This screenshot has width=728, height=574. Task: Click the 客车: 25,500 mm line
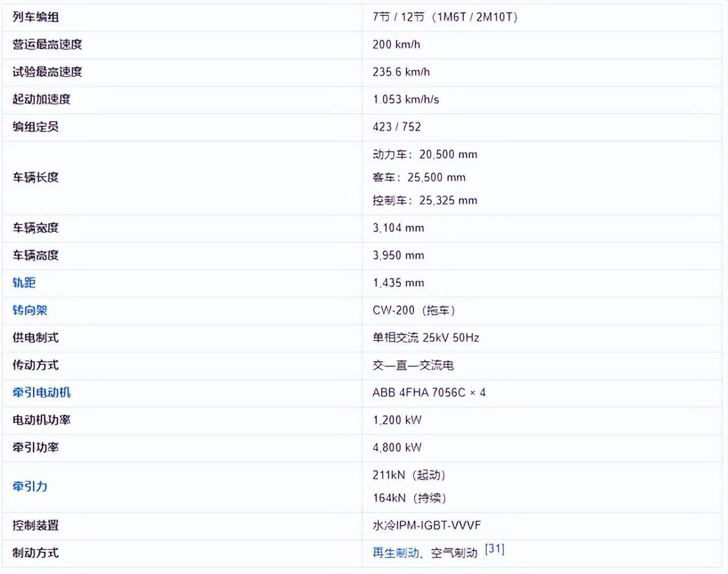click(x=419, y=177)
